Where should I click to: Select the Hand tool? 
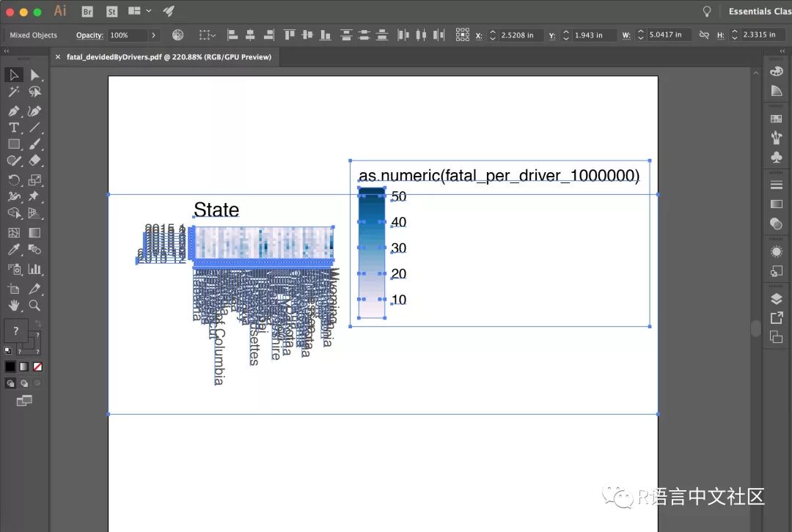click(13, 305)
